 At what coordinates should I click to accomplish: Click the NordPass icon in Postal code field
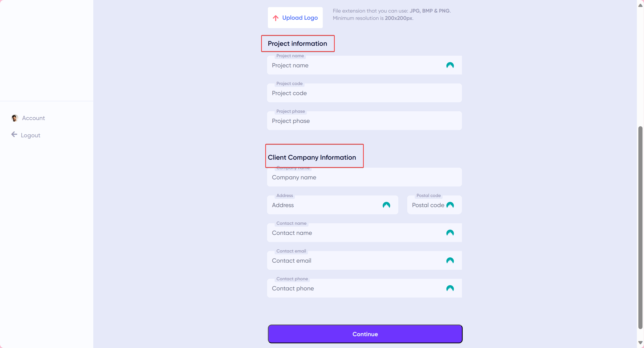(x=450, y=205)
